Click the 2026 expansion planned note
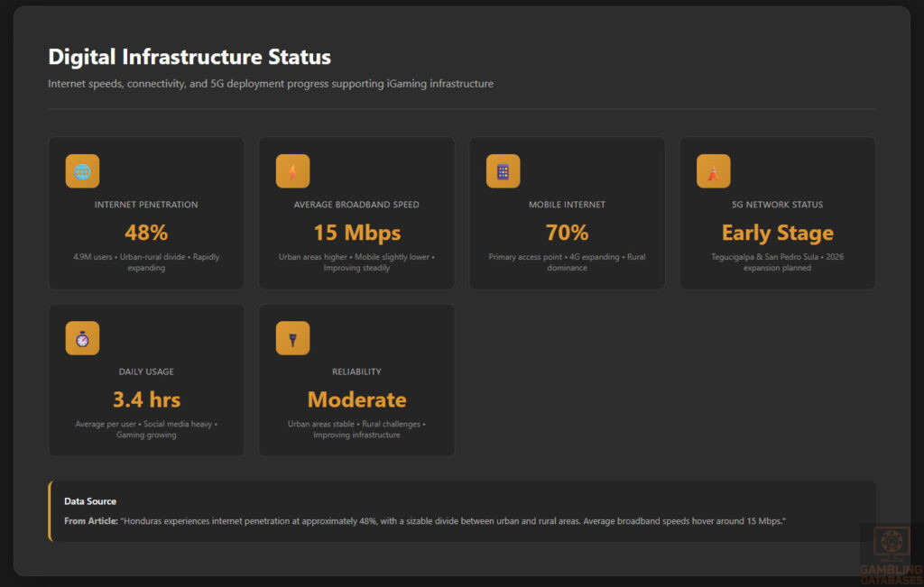This screenshot has height=587, width=924. [777, 262]
